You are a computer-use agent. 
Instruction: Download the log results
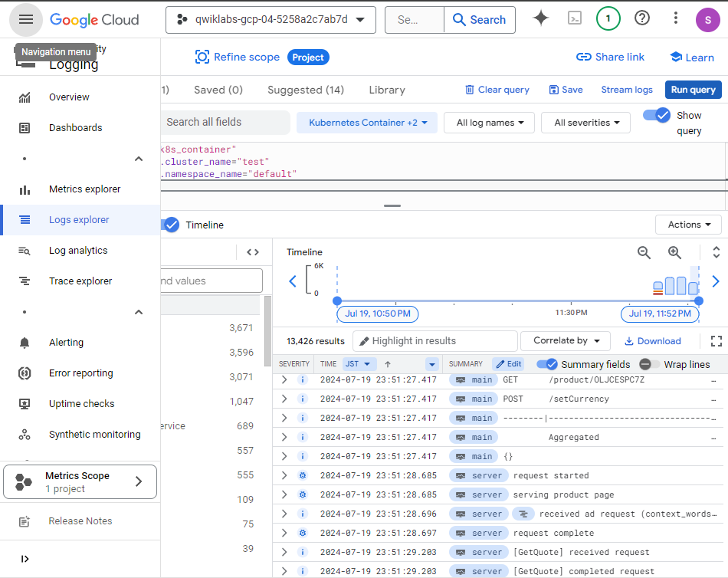point(652,341)
